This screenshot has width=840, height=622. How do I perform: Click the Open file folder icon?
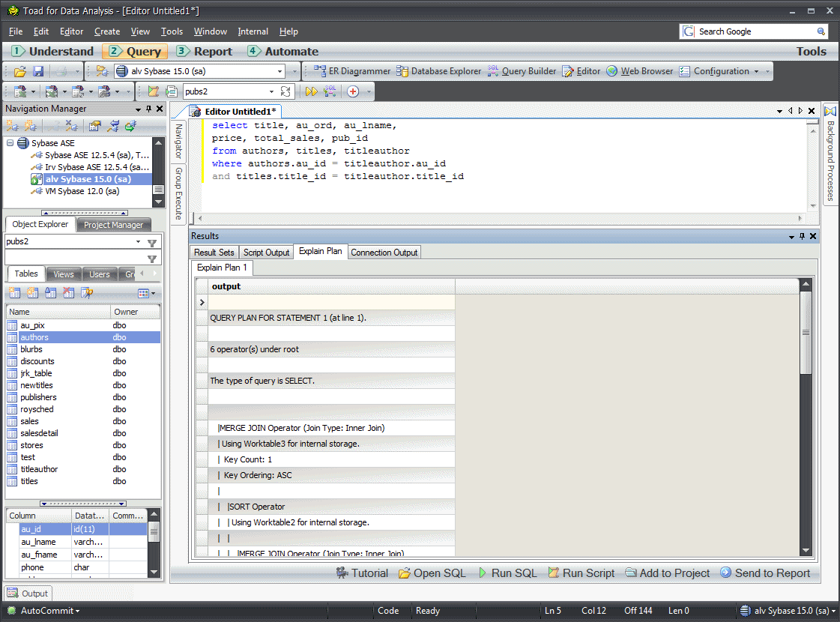tap(20, 72)
